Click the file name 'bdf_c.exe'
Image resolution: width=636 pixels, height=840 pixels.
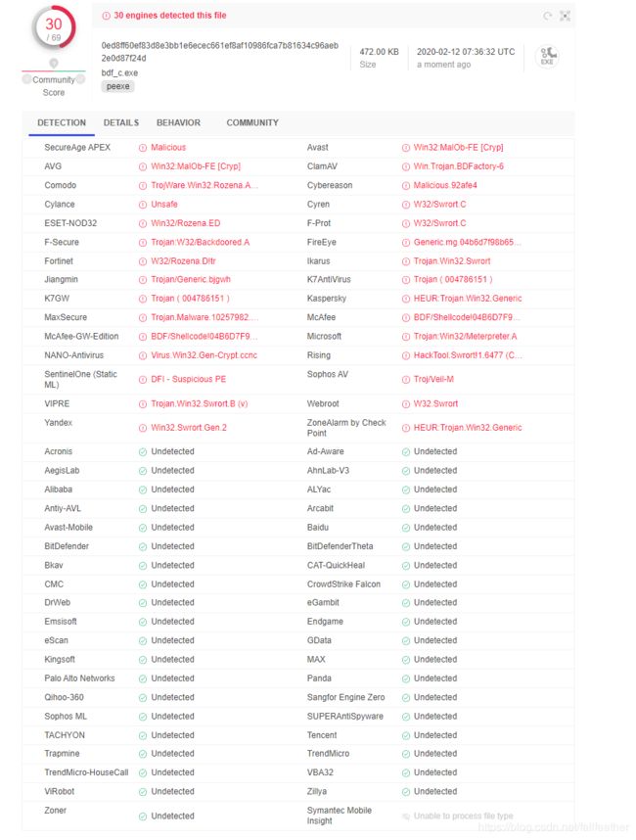pyautogui.click(x=119, y=72)
